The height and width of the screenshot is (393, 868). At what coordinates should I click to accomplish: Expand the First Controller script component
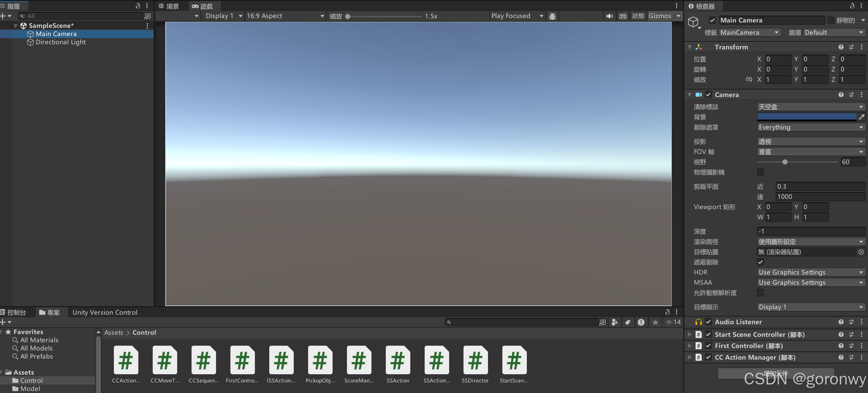(689, 346)
